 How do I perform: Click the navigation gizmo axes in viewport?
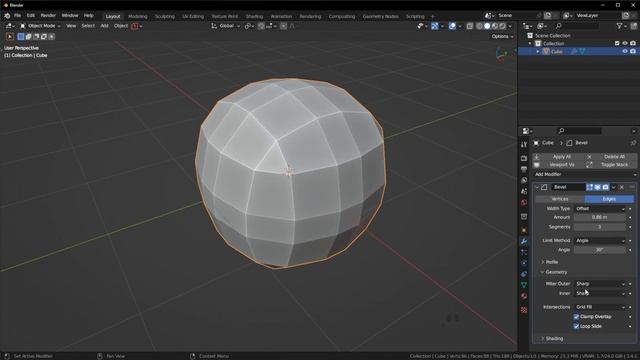click(501, 54)
